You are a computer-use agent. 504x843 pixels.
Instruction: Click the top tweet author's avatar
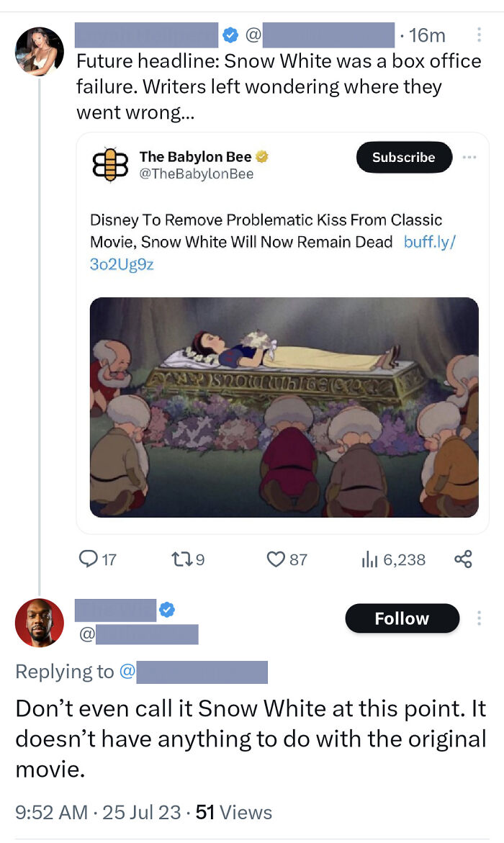[39, 52]
